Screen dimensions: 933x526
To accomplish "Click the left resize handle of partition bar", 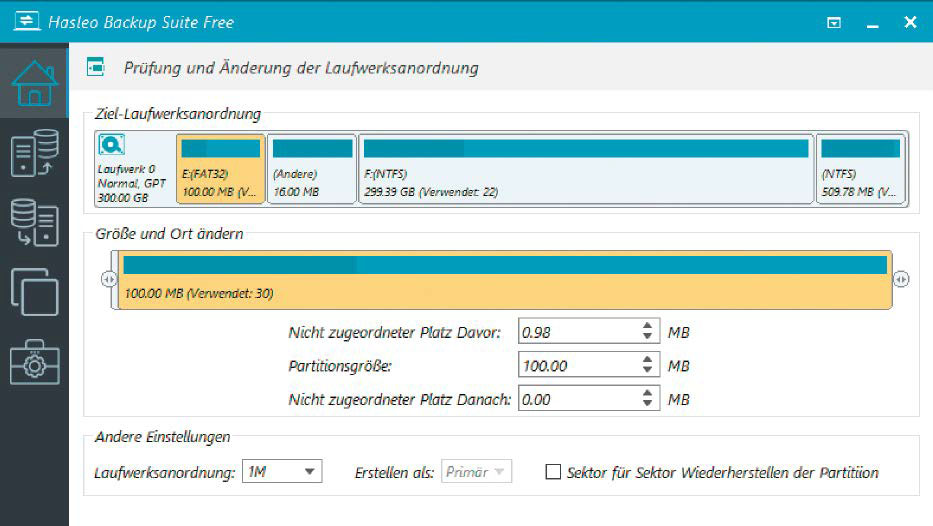I will 108,278.
